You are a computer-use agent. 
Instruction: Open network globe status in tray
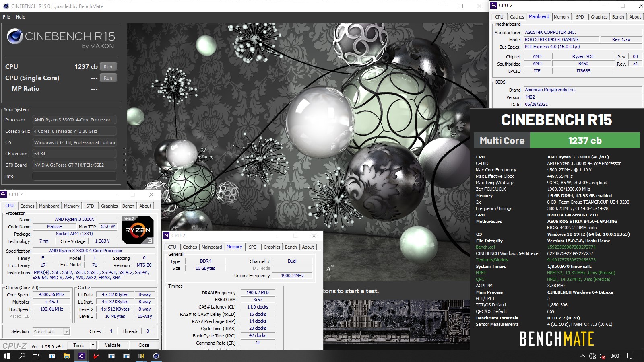[x=592, y=356]
